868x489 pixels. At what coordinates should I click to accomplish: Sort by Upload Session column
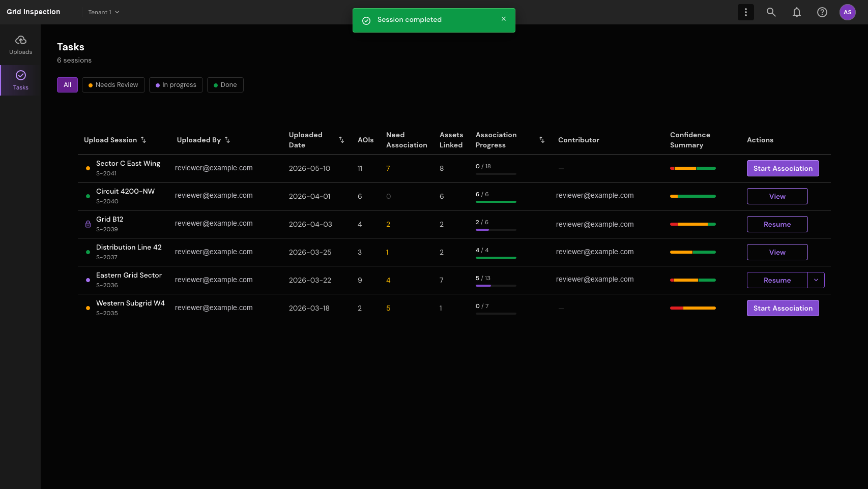click(x=143, y=140)
